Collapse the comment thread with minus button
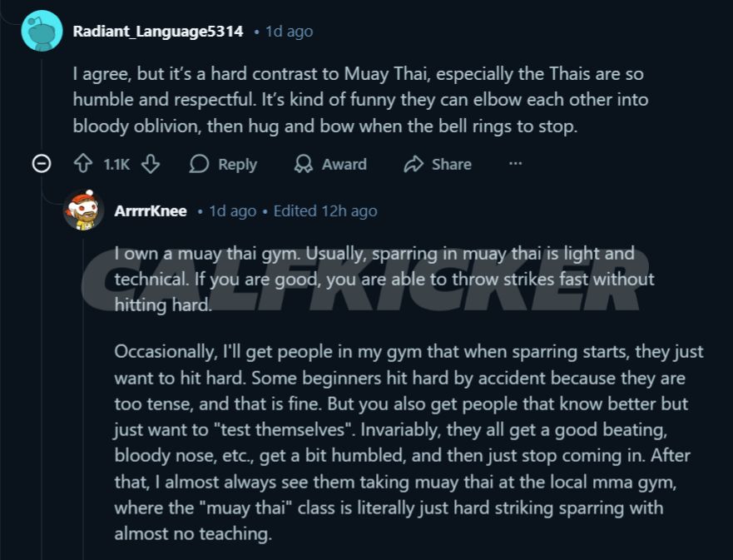 click(x=41, y=164)
